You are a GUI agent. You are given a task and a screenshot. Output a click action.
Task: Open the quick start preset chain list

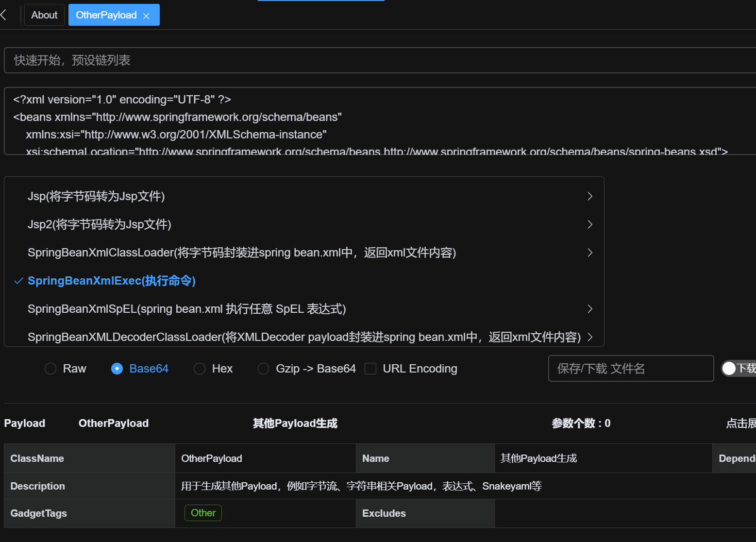pyautogui.click(x=379, y=60)
